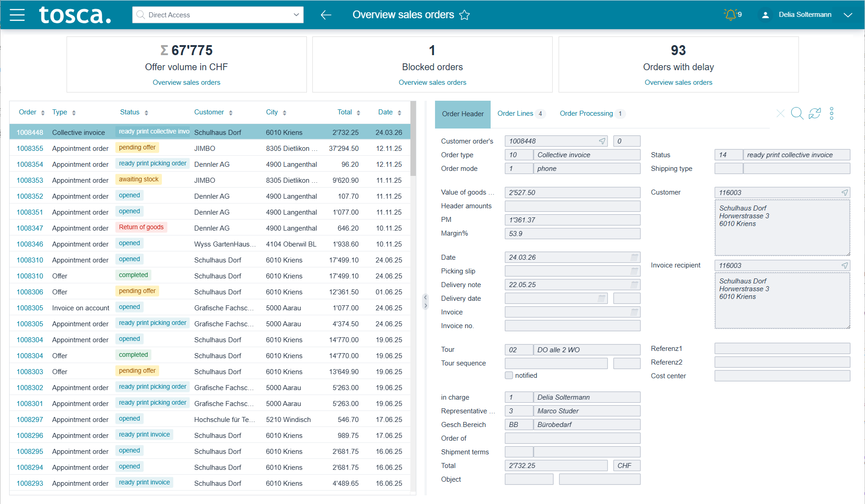
Task: Select the 'awaiting stock' status badge
Action: (139, 180)
